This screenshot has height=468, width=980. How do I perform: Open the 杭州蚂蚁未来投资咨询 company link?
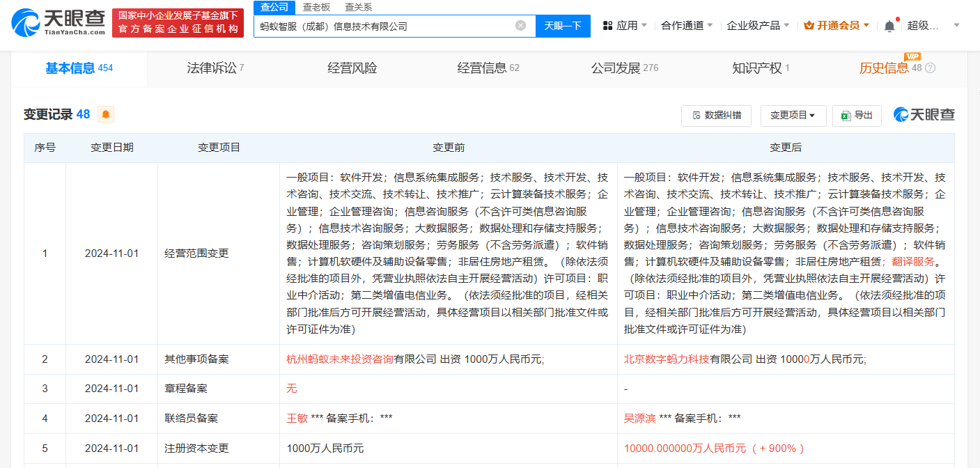(341, 359)
